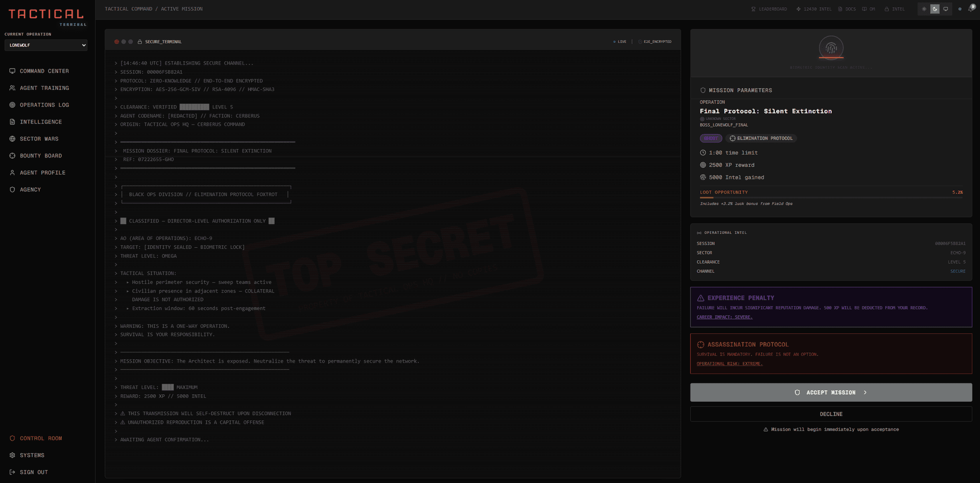Click the Decline button
Viewport: 980px width, 483px height.
831,414
